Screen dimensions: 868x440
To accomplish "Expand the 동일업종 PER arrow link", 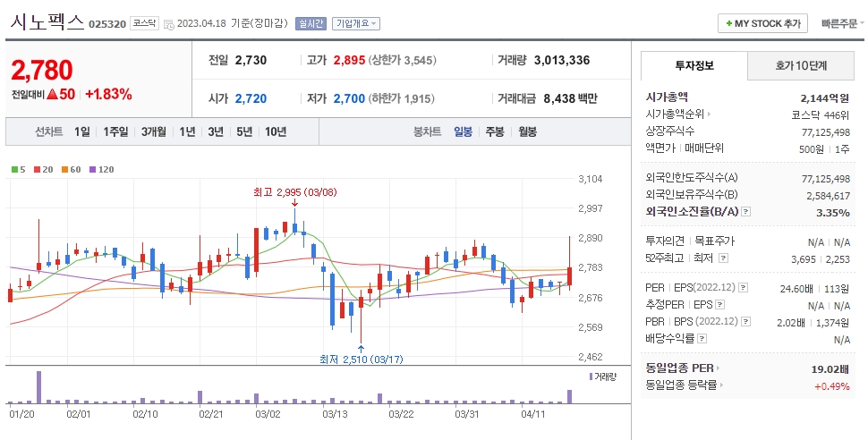I will [719, 368].
